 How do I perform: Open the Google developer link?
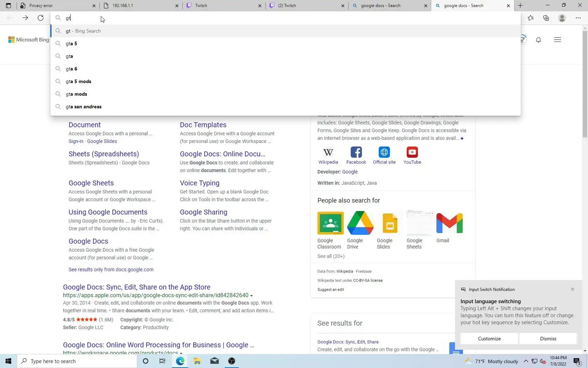click(x=350, y=172)
